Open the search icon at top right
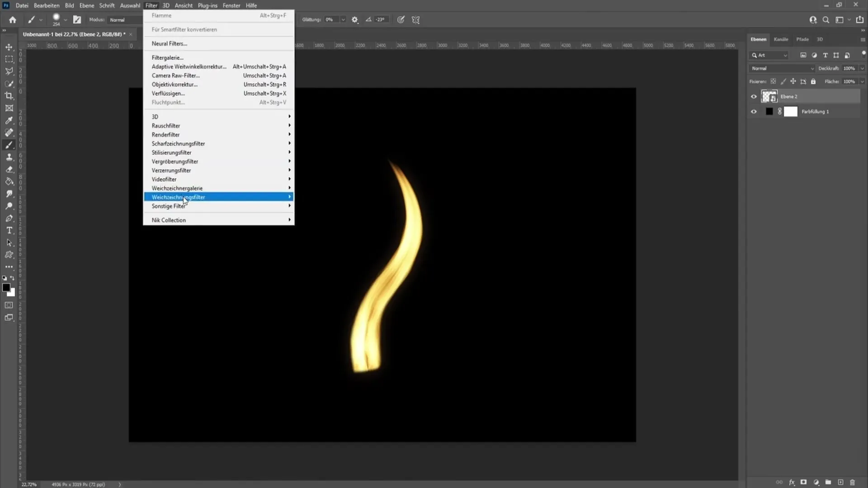Screen dimensions: 868x488 tap(826, 20)
